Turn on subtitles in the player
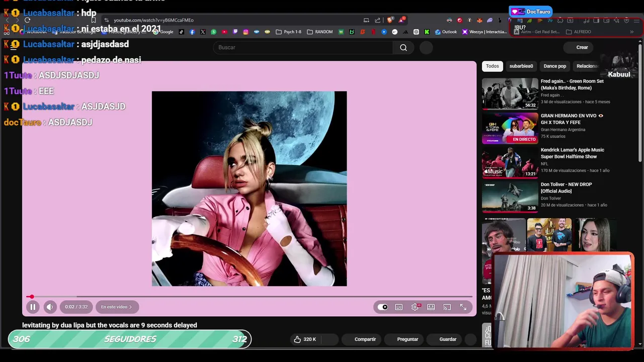 click(398, 307)
